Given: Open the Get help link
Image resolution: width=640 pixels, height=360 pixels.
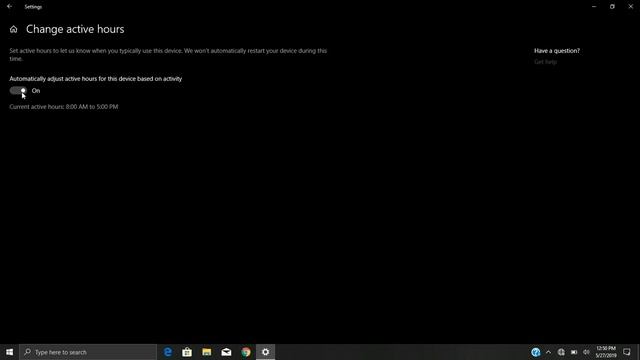Looking at the screenshot, I should (x=545, y=62).
